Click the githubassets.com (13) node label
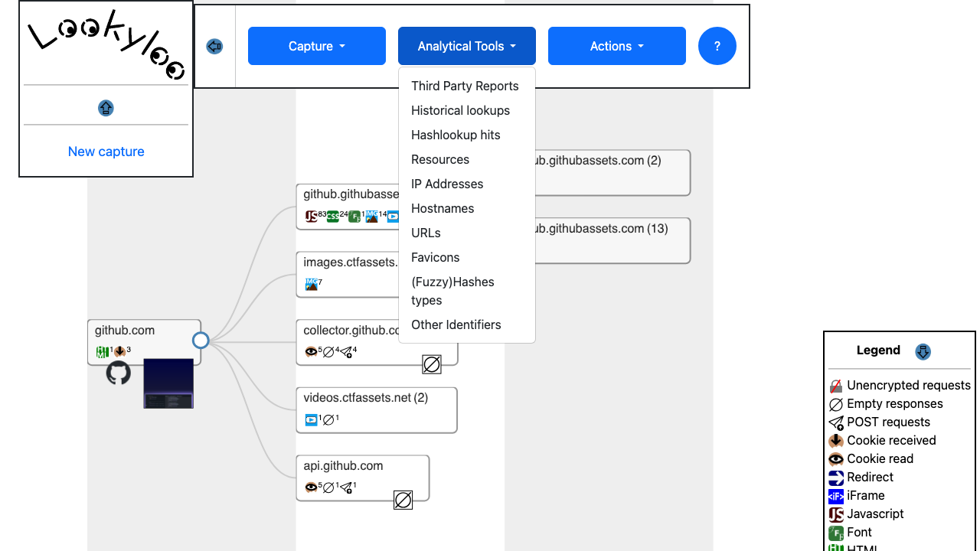Viewport: 980px width, 551px height. pos(602,229)
